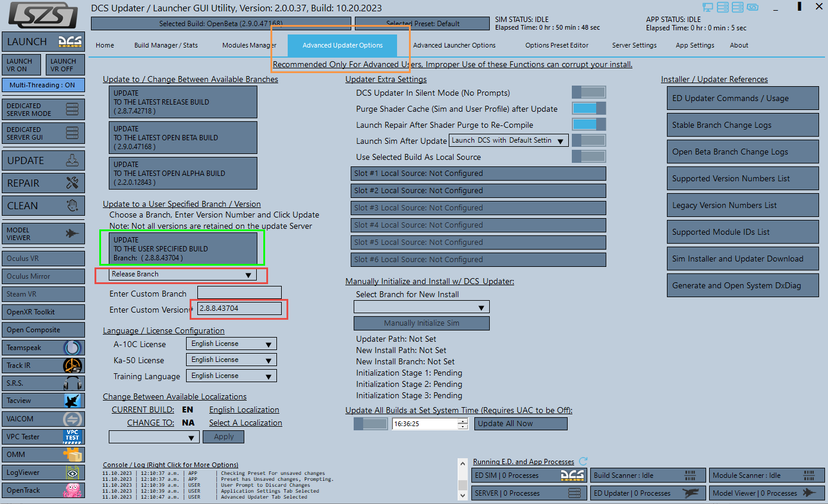Toggle Multi-Threading ON button
Screen dimensions: 828x504
point(43,85)
